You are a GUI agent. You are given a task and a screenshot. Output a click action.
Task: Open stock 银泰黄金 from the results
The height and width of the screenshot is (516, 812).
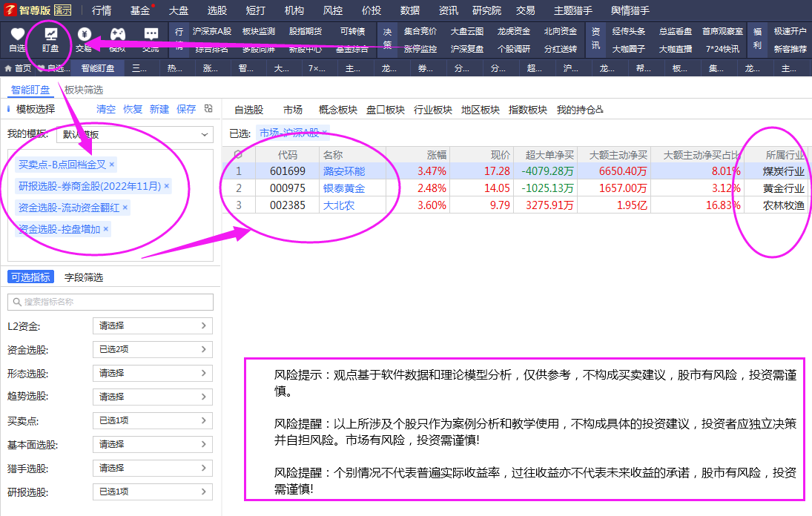point(344,188)
